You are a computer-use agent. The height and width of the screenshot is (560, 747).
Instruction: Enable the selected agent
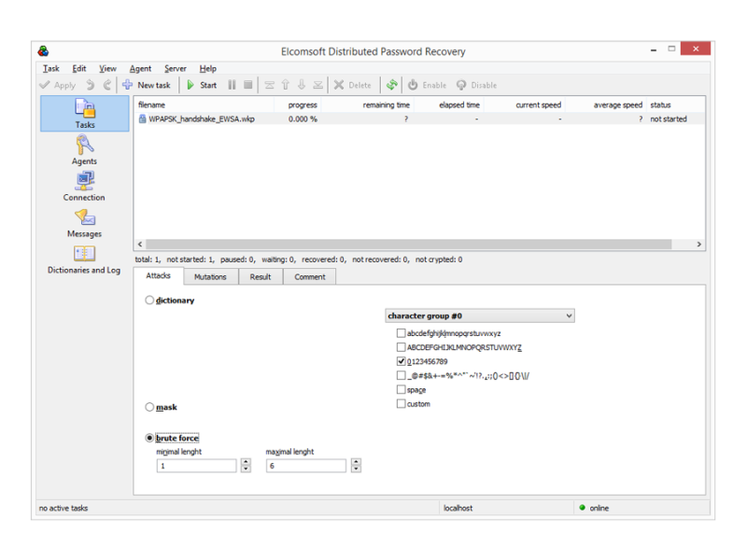(426, 85)
